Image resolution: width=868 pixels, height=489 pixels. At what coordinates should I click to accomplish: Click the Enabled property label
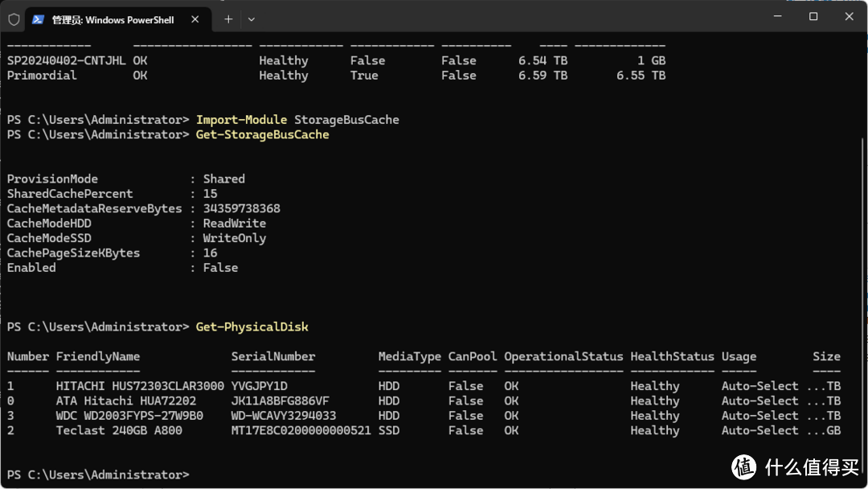pos(31,268)
